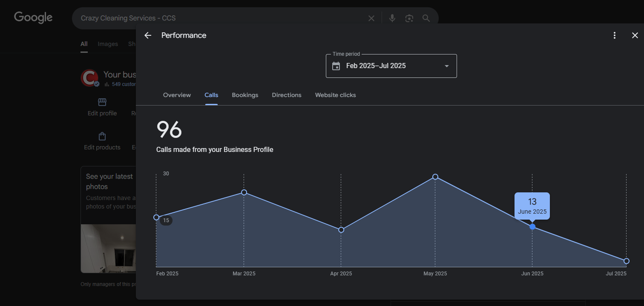The width and height of the screenshot is (644, 306).
Task: Click the Edit profile storefront icon
Action: point(102,102)
